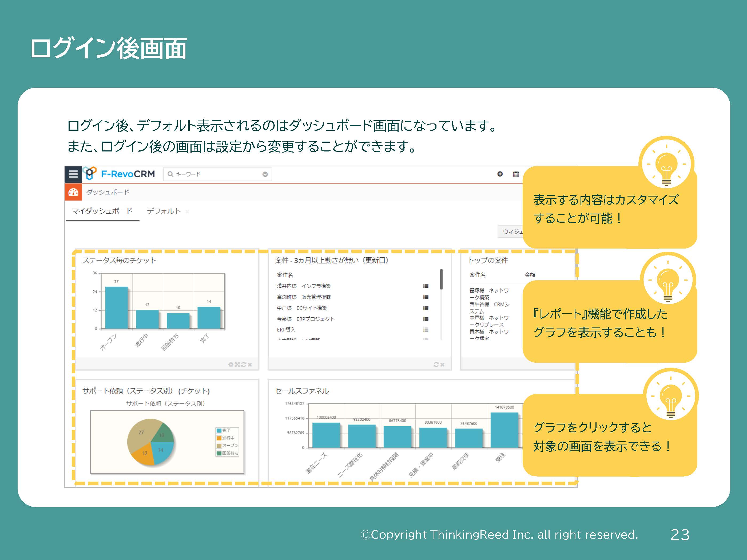Open the calendar icon in the header
This screenshot has height=560, width=747.
point(515,174)
